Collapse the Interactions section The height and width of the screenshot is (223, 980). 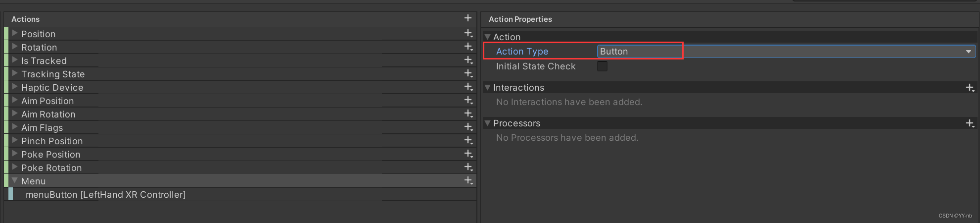488,88
